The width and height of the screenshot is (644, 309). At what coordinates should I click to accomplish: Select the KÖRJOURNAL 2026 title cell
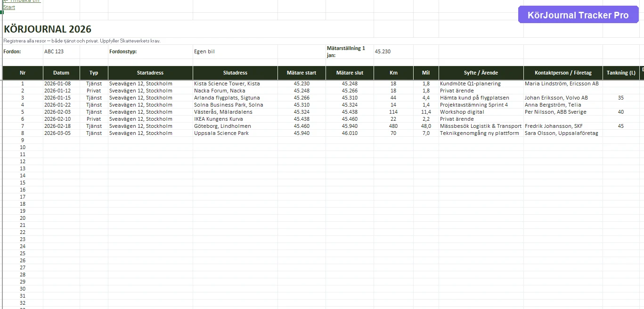coord(48,29)
